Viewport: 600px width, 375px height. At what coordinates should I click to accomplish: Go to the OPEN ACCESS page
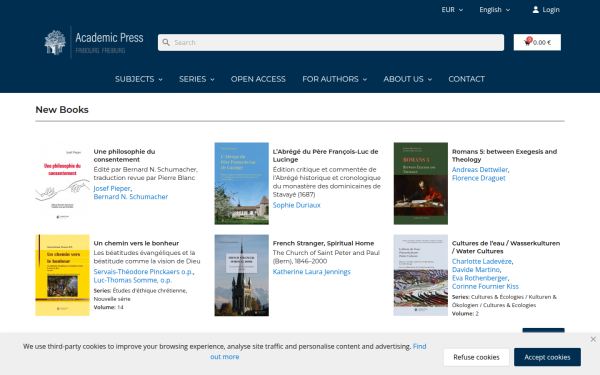[258, 79]
